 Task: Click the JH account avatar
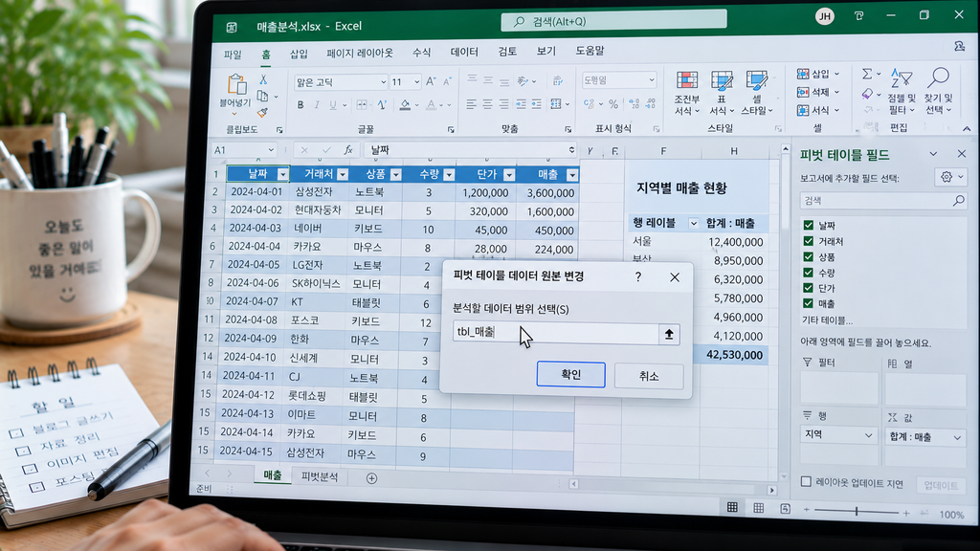coord(825,17)
